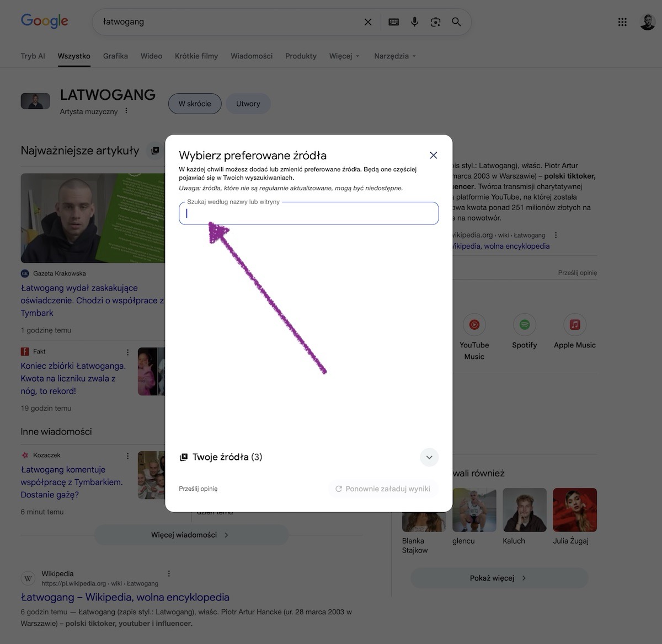Screen dimensions: 662x644
Task: Open the on-screen keyboard input tool
Action: [x=393, y=22]
